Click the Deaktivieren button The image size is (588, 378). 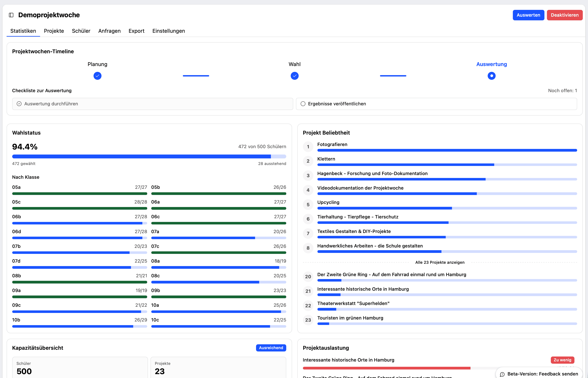click(565, 15)
